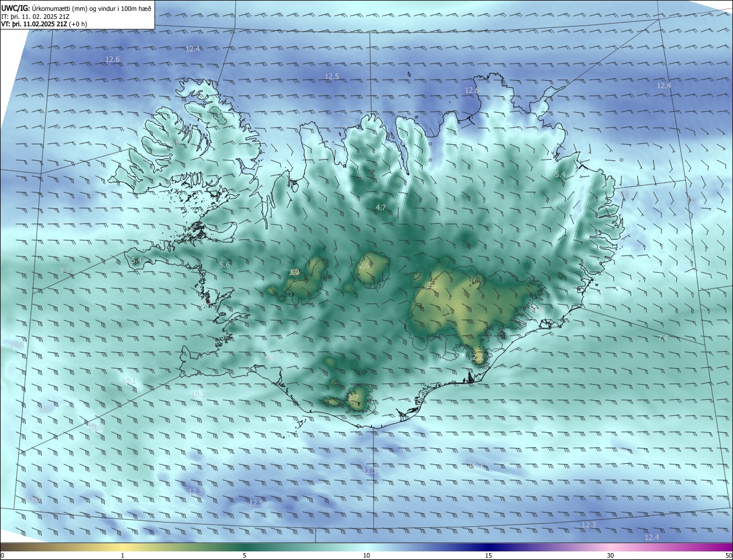Screen dimensions: 733x560
Task: Click the 7.7 value label over the sea
Action: click(x=65, y=271)
